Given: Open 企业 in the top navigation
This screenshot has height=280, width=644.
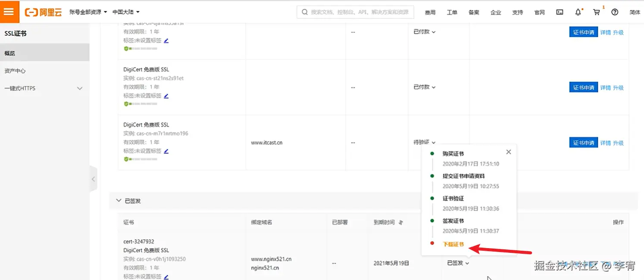Looking at the screenshot, I should (x=496, y=12).
